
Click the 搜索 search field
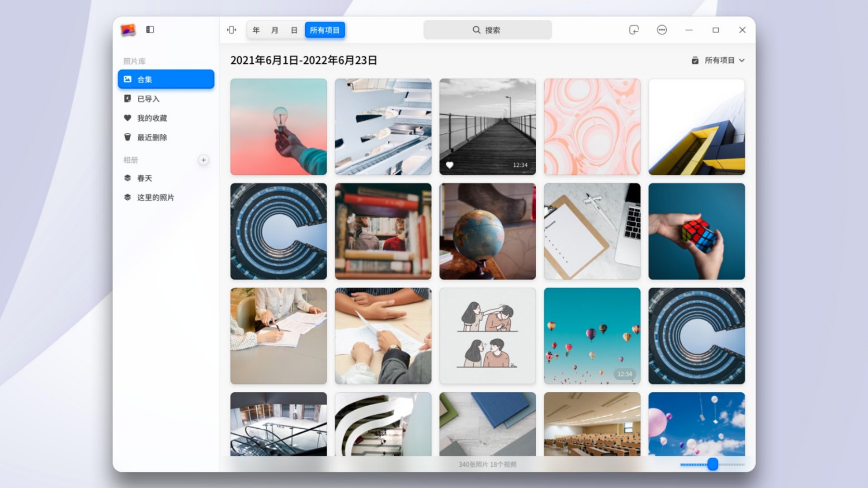coord(487,30)
